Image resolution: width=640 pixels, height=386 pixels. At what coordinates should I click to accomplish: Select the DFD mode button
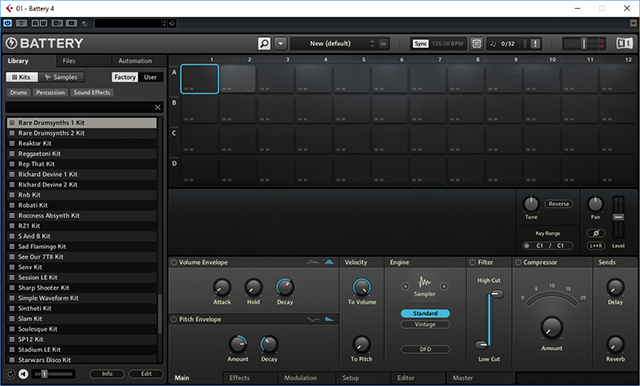[425, 349]
